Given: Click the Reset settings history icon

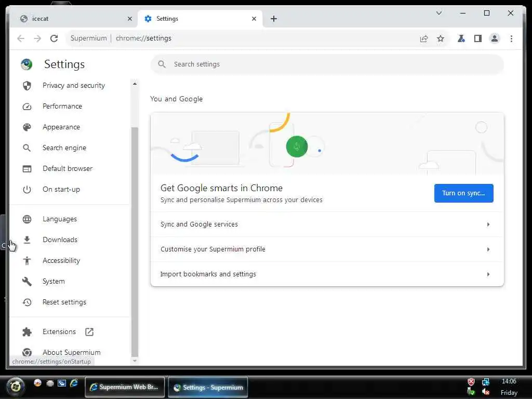Looking at the screenshot, I should [27, 302].
